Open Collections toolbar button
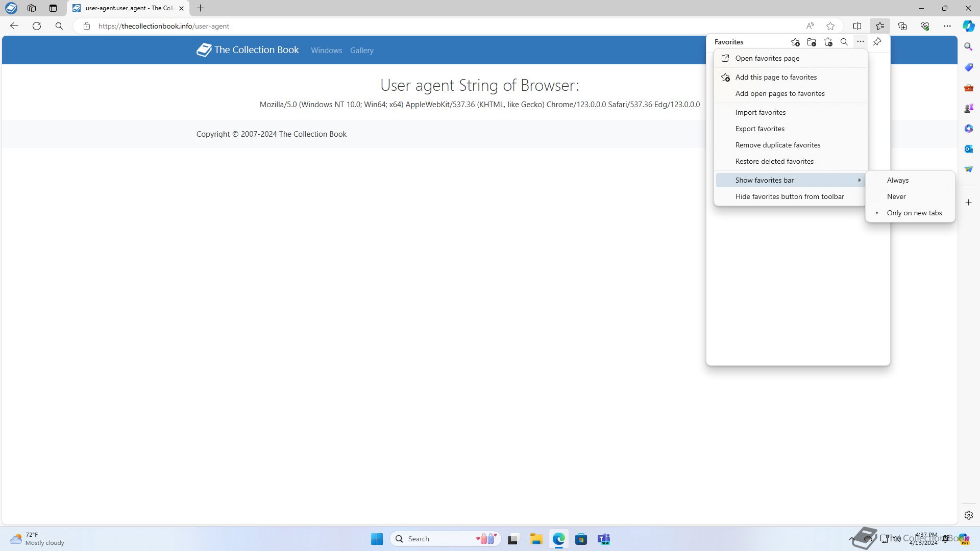This screenshot has height=551, width=980. pos(902,26)
